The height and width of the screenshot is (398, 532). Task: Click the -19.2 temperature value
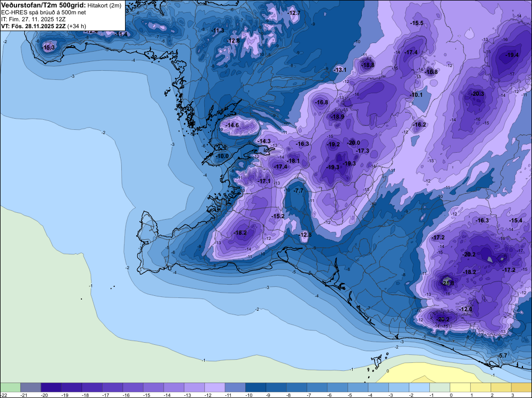334,144
